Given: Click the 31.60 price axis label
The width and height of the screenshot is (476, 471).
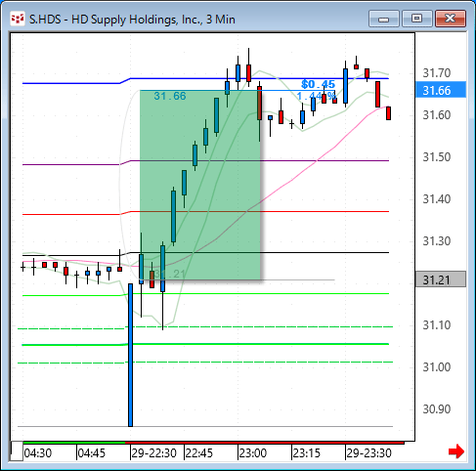Looking at the screenshot, I should (437, 115).
